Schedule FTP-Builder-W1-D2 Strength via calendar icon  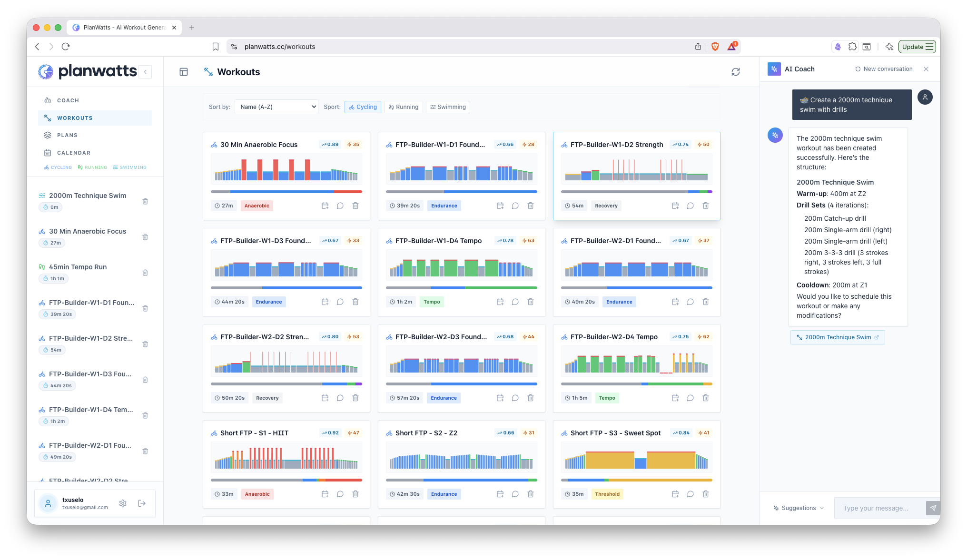pos(675,206)
